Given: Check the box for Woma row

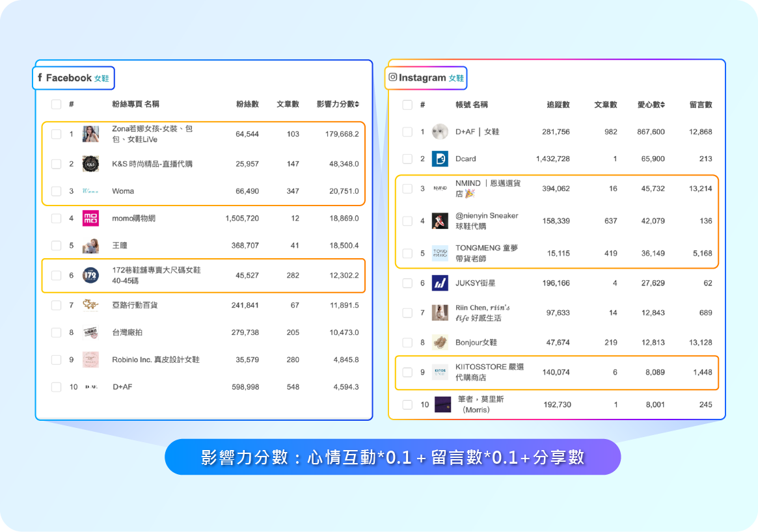Looking at the screenshot, I should point(56,191).
